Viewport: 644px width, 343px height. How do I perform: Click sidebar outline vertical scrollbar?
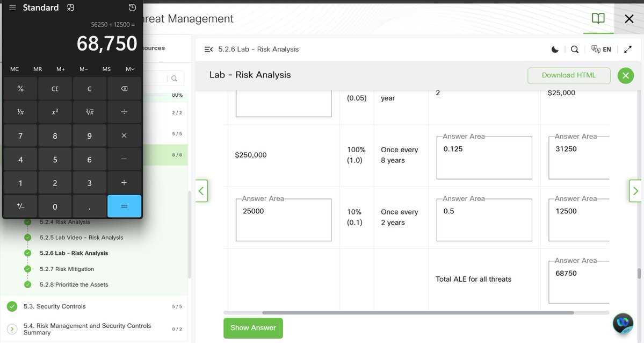tap(190, 234)
